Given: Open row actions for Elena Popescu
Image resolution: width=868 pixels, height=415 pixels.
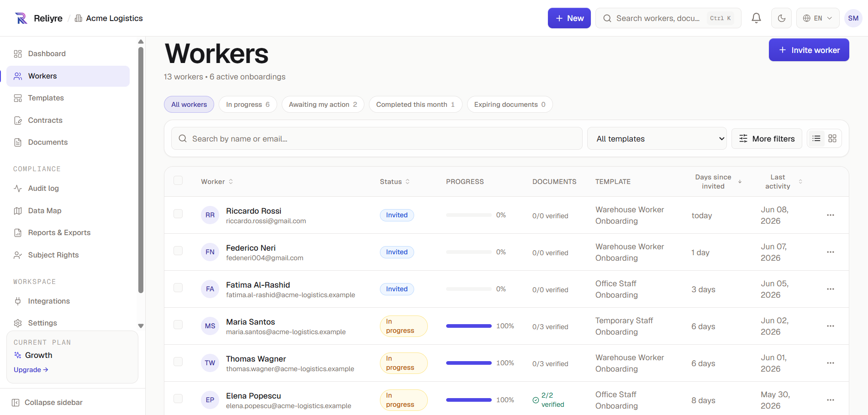Looking at the screenshot, I should 830,400.
